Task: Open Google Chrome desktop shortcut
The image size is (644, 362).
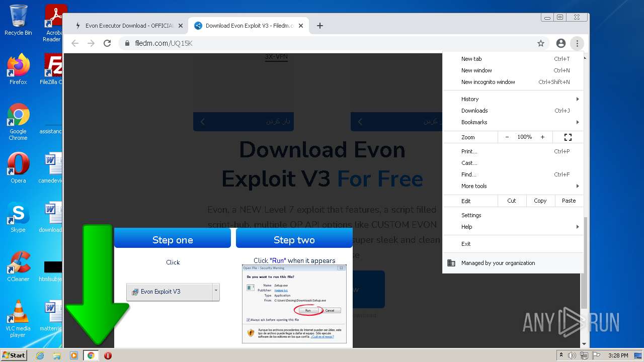Action: point(18,122)
